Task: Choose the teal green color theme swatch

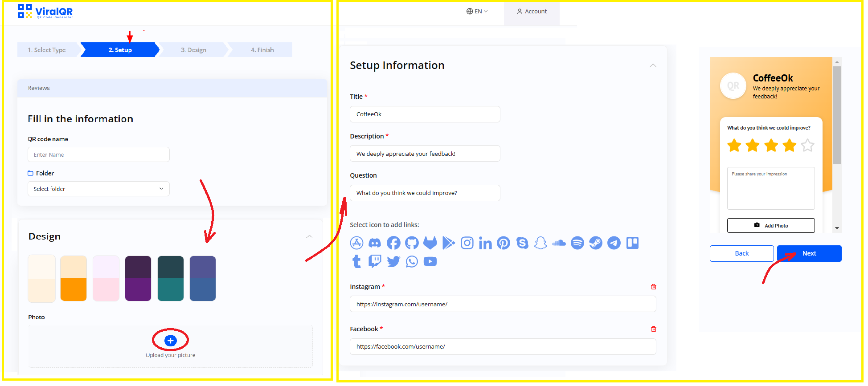Action: (171, 279)
